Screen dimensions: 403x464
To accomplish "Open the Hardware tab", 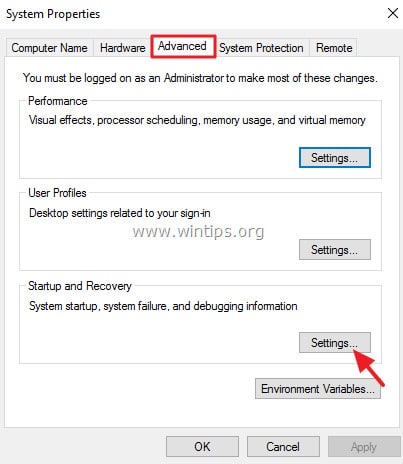I will [122, 48].
